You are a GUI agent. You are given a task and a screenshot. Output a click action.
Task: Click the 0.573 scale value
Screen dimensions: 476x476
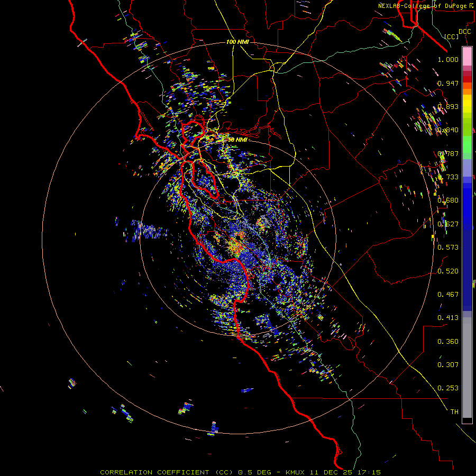click(x=448, y=248)
